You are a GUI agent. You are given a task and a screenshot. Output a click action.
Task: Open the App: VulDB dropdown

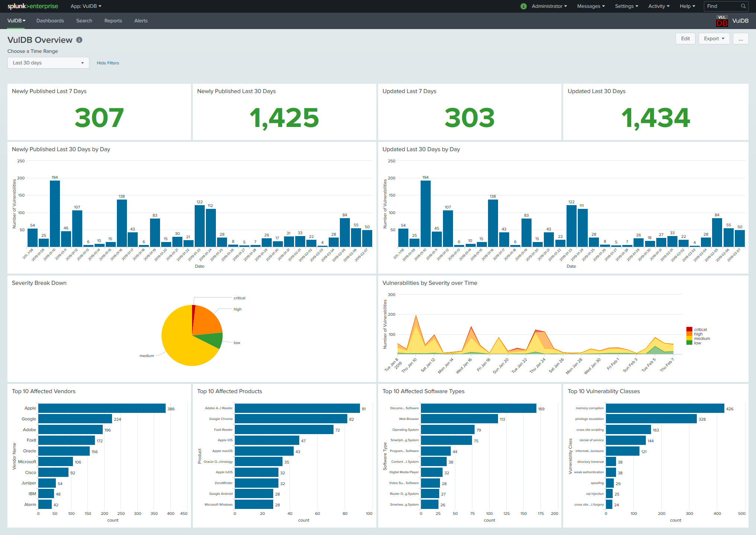pos(86,6)
